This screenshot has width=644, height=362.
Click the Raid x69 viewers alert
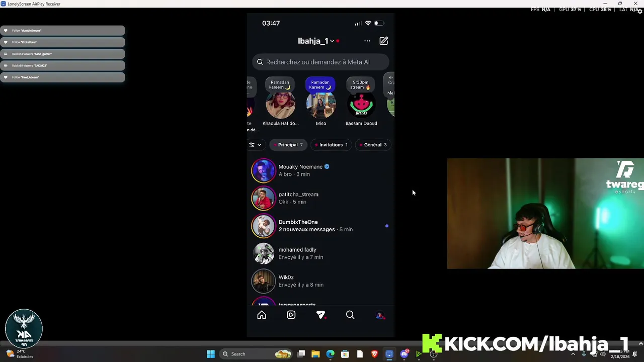62,65
